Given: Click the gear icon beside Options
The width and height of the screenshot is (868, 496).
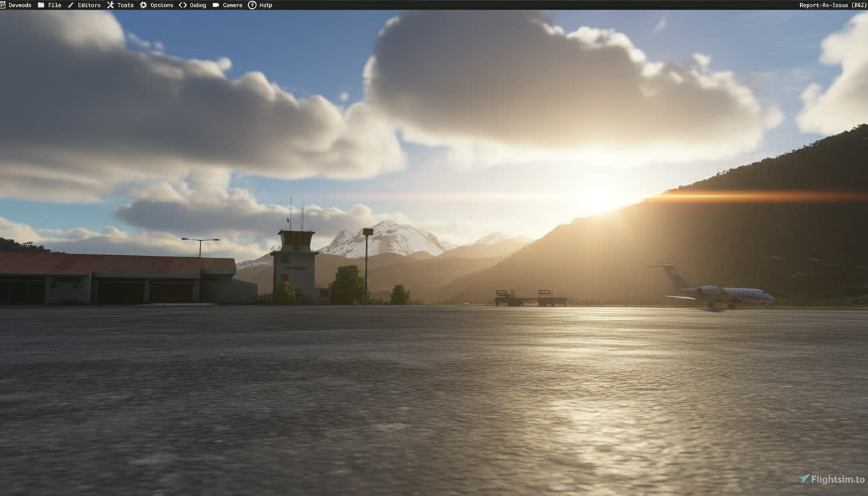Looking at the screenshot, I should point(143,5).
